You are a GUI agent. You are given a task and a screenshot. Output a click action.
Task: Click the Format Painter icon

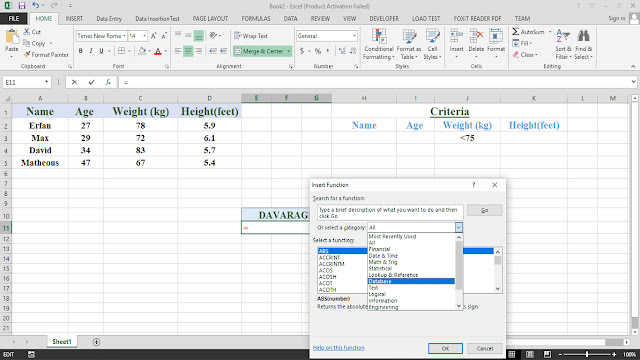click(27, 54)
